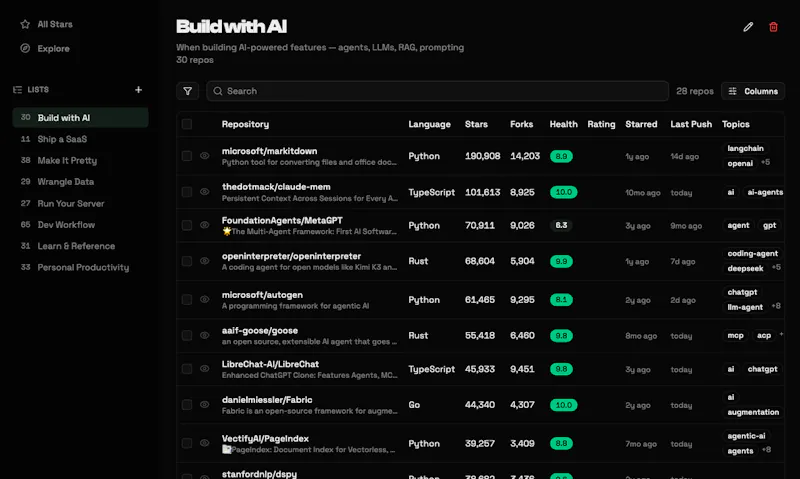Image resolution: width=800 pixels, height=479 pixels.
Task: Check the microsoft/markitdown row checkbox
Action: coord(187,156)
